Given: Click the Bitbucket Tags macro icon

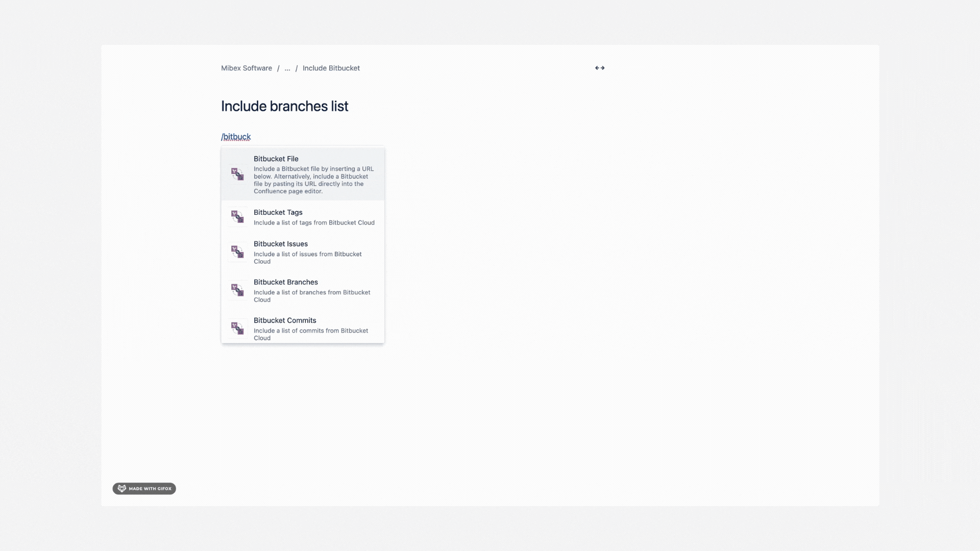Looking at the screenshot, I should (237, 216).
